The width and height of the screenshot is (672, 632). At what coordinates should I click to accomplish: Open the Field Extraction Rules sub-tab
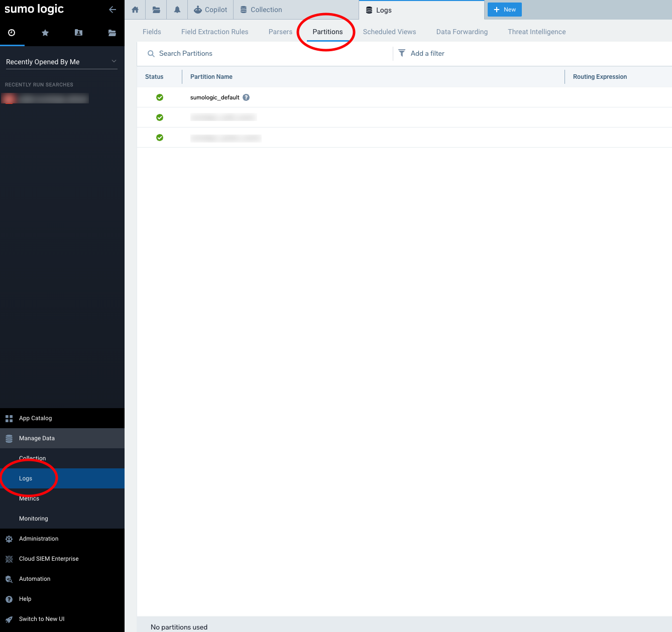(215, 32)
